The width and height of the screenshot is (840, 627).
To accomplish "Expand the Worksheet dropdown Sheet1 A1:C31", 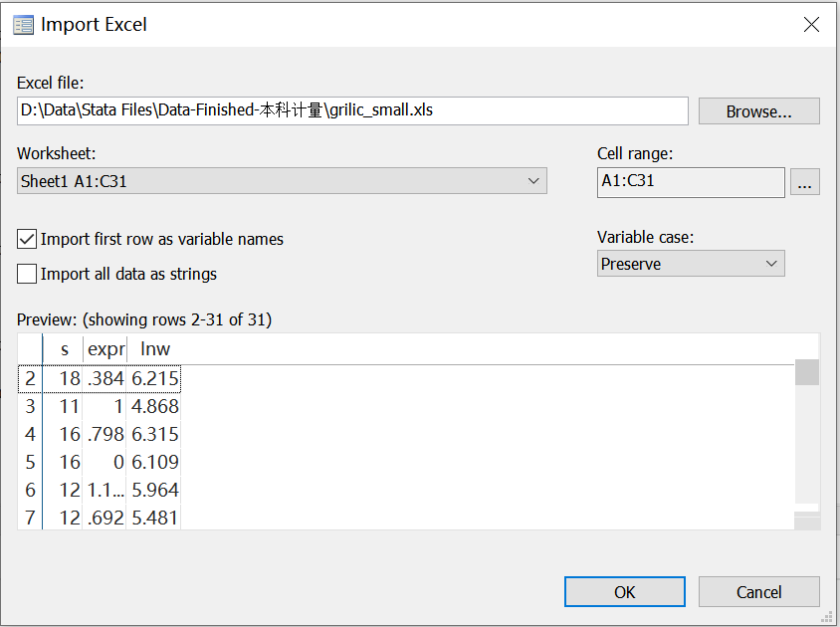I will (282, 181).
